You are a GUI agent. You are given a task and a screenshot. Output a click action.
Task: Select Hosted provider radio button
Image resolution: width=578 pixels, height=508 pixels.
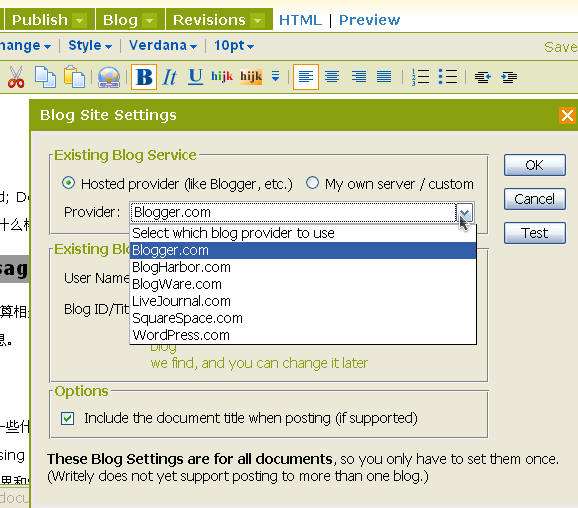(69, 183)
